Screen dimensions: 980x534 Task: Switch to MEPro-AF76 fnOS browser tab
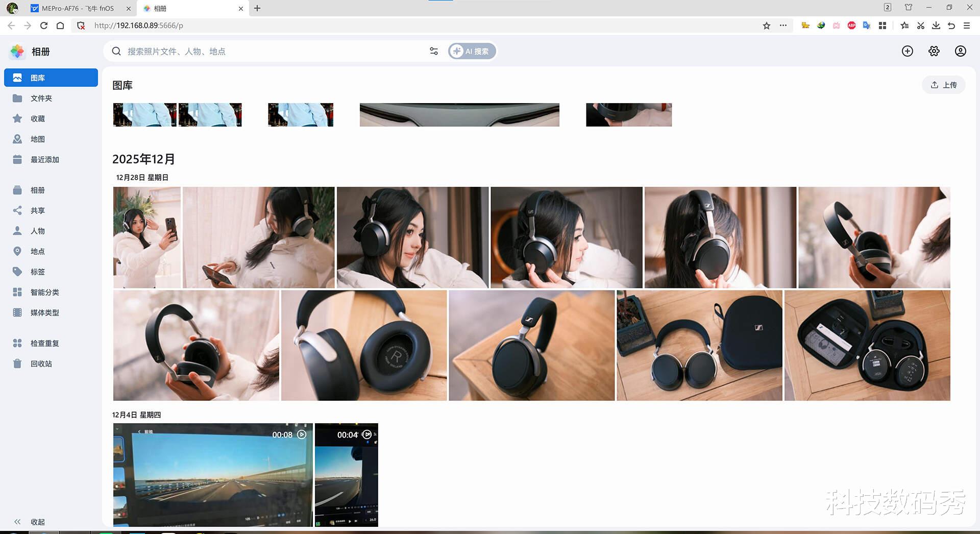click(78, 8)
